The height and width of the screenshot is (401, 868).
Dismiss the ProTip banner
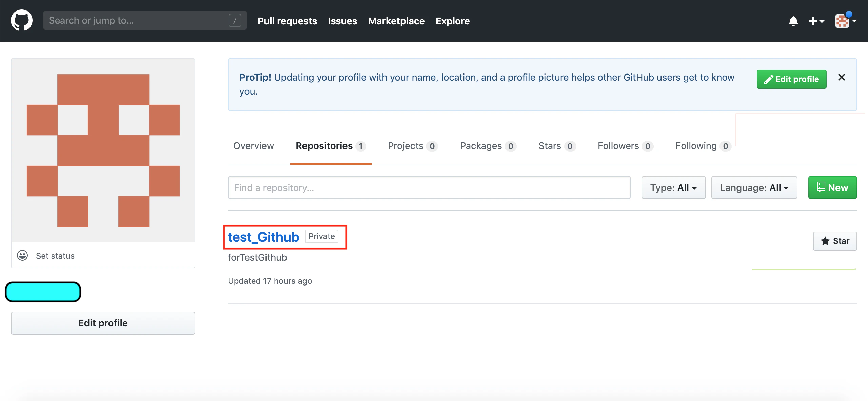pos(841,78)
